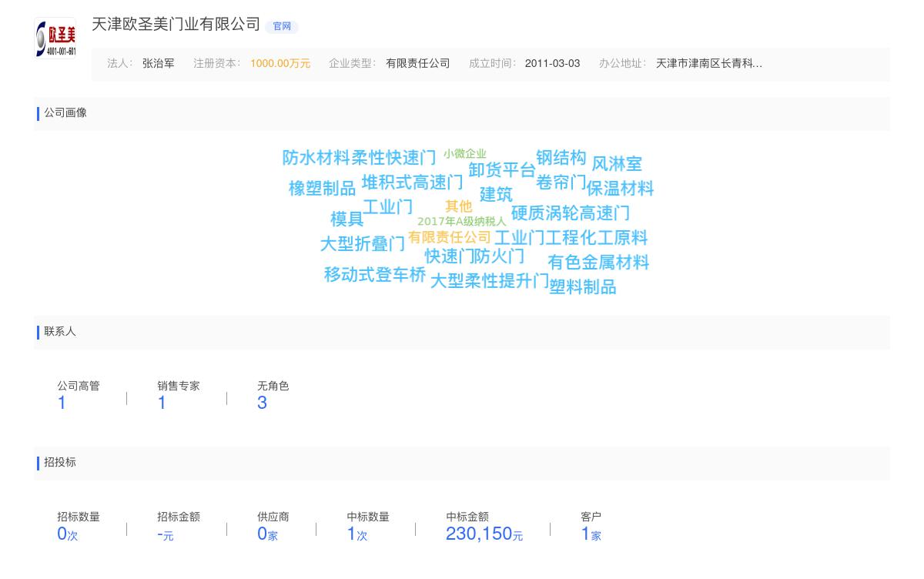Click word cloud tag 小微企业
Viewport: 924px width, 579px height.
(x=465, y=154)
